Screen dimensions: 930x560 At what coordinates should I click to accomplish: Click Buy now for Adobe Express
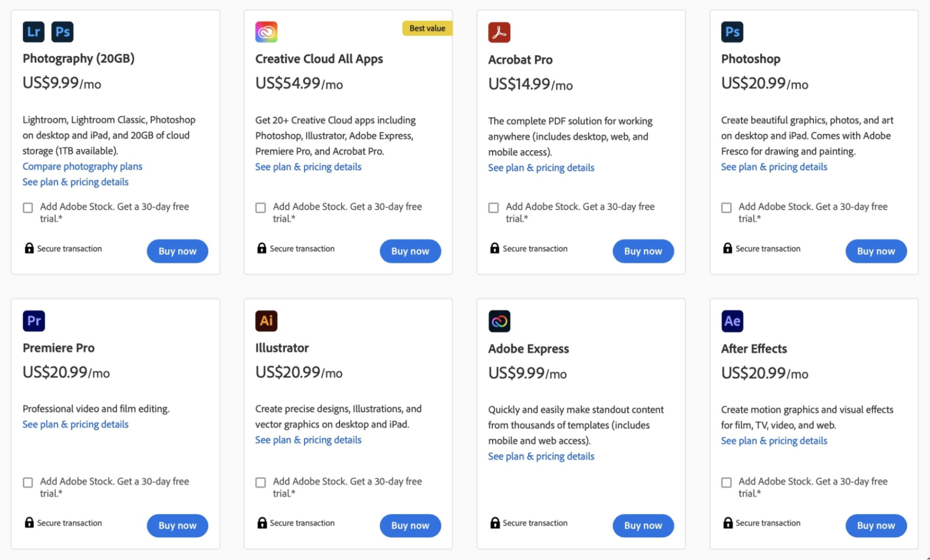point(643,526)
